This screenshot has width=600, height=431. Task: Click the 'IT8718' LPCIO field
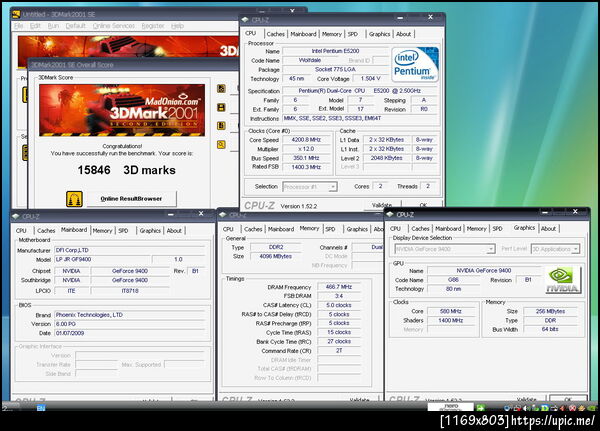click(130, 291)
